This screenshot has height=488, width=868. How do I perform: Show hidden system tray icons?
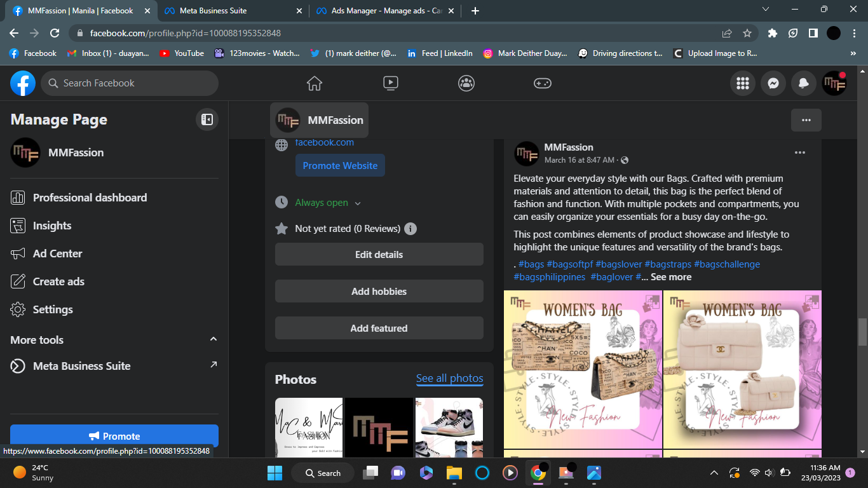[x=714, y=473]
